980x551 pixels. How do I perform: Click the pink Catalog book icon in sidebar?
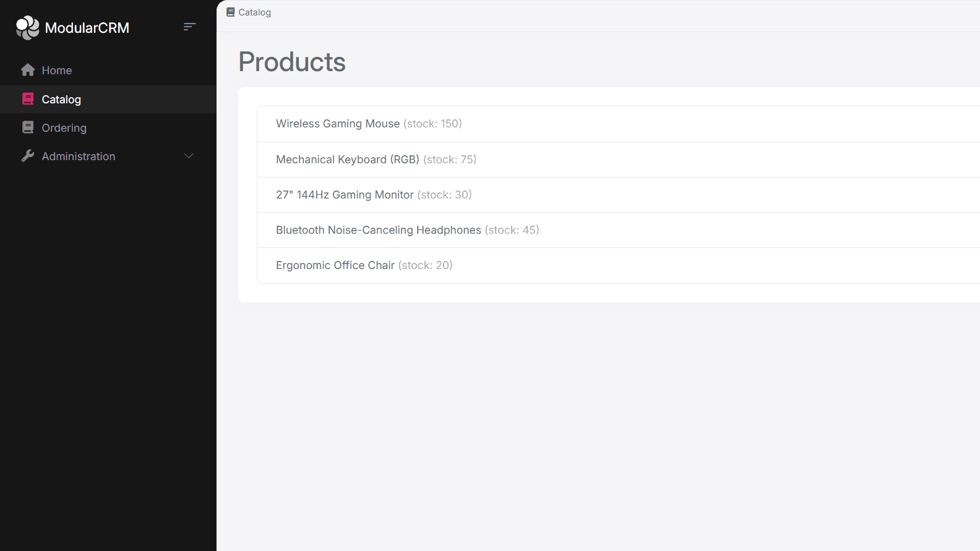[x=28, y=99]
